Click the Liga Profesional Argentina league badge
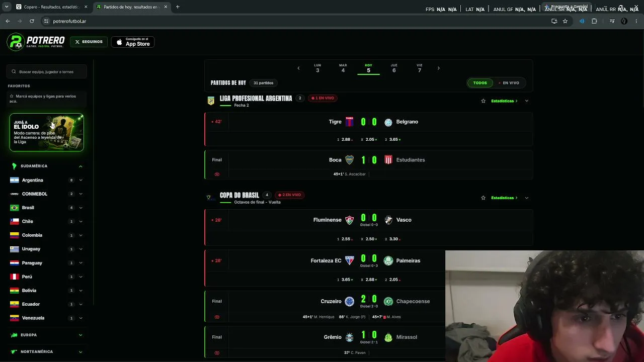The height and width of the screenshot is (362, 644). 211,101
